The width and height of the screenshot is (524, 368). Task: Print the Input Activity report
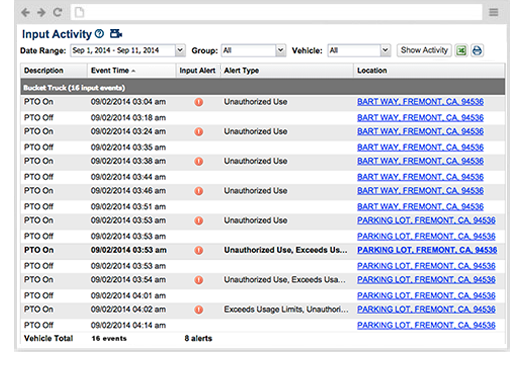[x=477, y=50]
